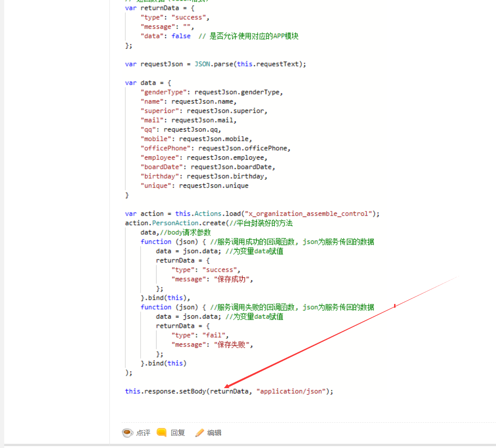The width and height of the screenshot is (496, 448).
Task: Click the 点评 coffee cup icon
Action: tap(128, 433)
